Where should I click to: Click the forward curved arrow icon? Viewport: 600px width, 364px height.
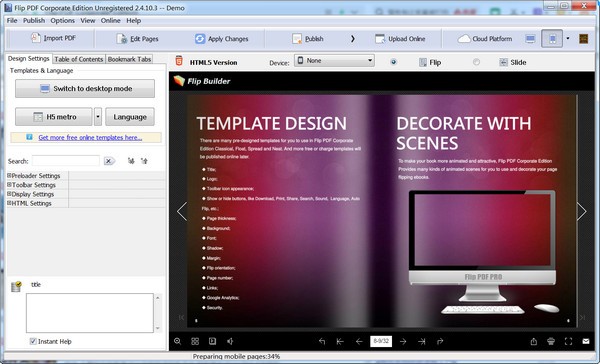click(440, 341)
